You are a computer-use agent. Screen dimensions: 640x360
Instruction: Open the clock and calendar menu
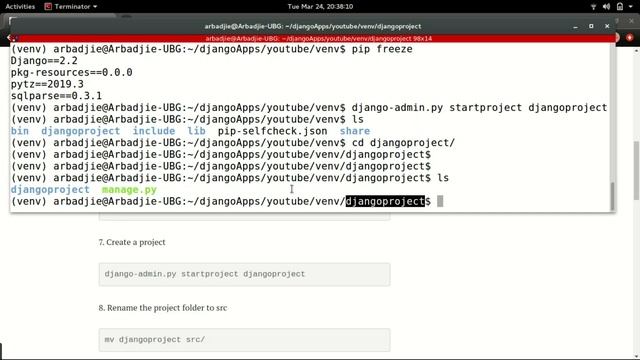point(320,7)
